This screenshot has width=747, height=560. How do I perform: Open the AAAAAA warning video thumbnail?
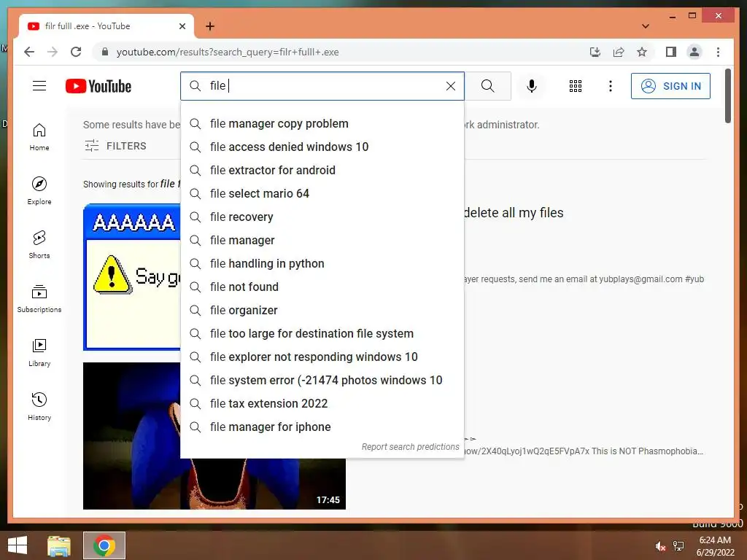[x=132, y=277]
